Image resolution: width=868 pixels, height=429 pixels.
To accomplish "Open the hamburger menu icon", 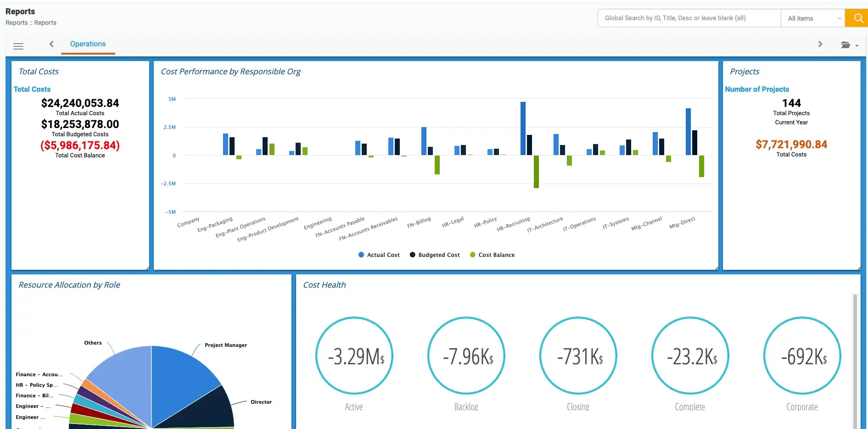I will (x=18, y=46).
